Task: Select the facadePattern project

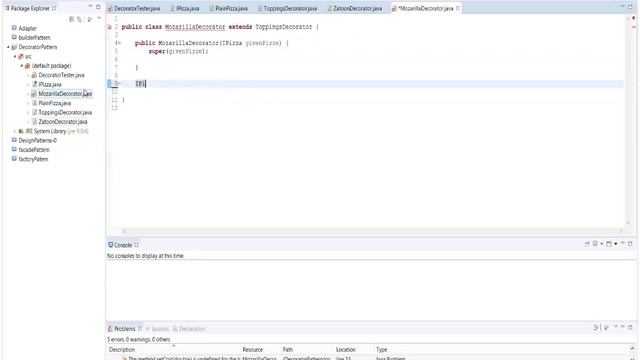Action: [34, 150]
